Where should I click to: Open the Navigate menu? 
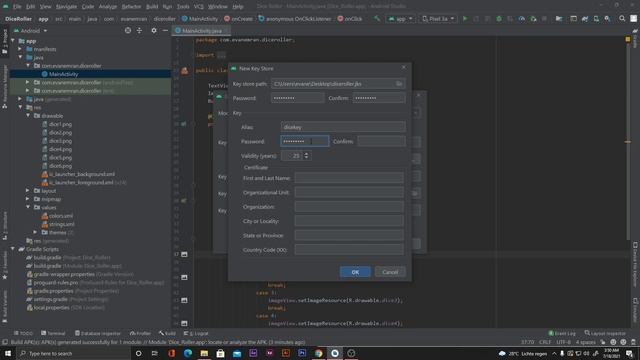point(66,7)
